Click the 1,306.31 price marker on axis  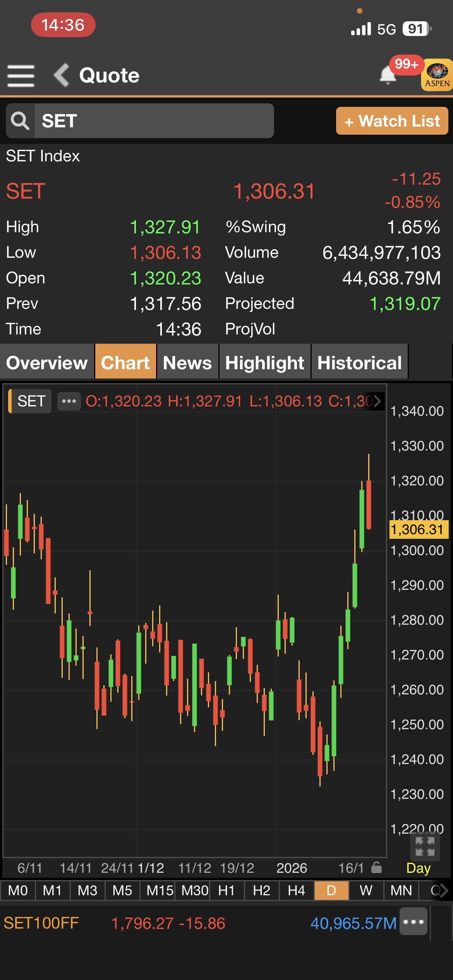pos(418,529)
